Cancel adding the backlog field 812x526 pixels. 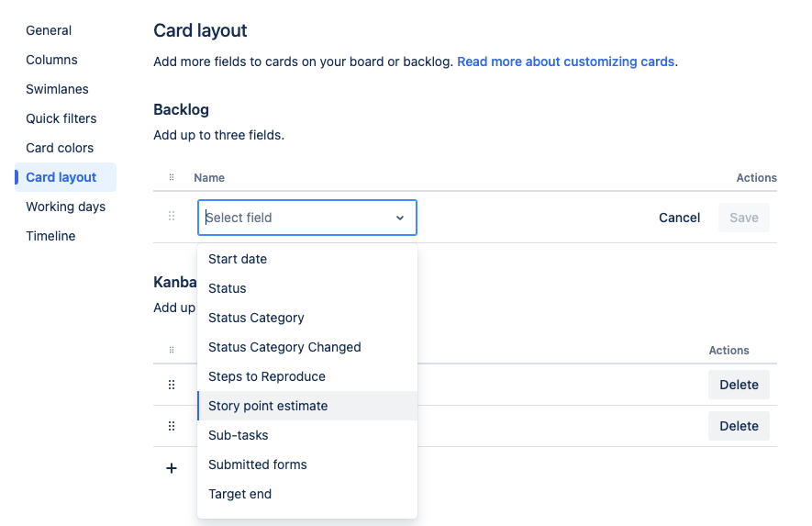point(679,218)
